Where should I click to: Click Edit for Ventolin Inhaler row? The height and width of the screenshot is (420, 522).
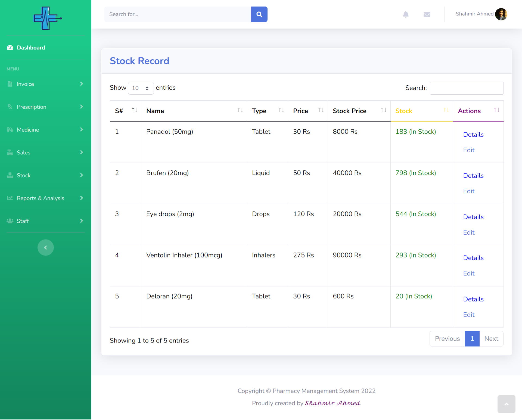pos(469,273)
